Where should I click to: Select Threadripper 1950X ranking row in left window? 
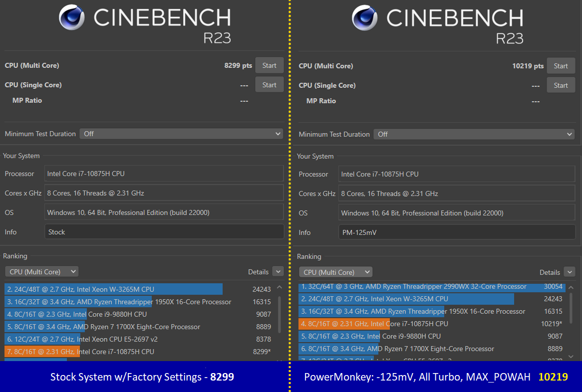point(138,302)
